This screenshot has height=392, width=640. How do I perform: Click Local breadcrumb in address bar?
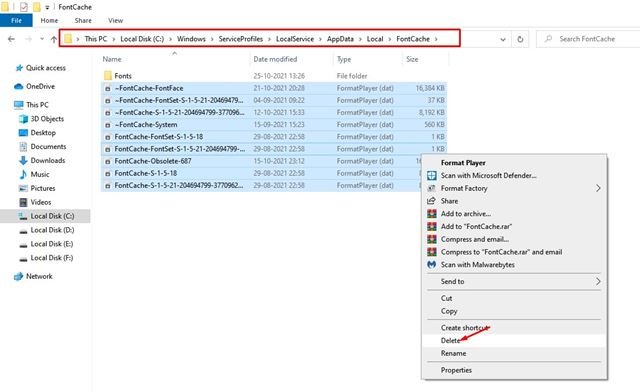point(375,39)
